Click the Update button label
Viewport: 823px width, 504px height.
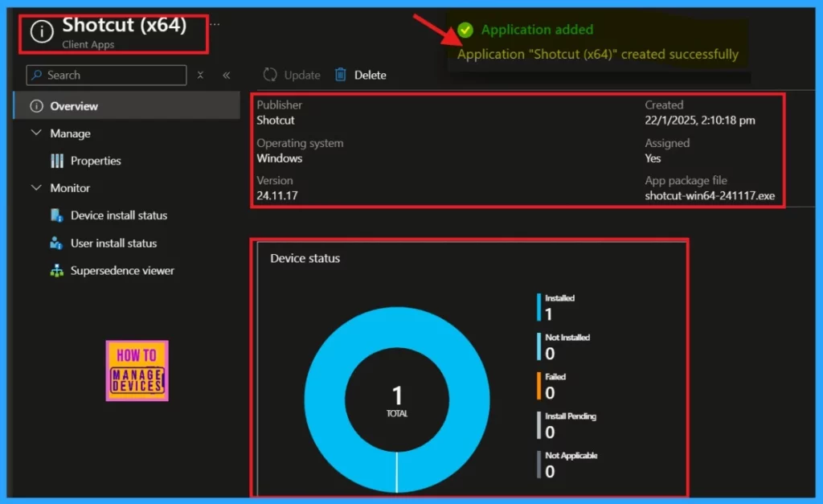click(x=302, y=75)
